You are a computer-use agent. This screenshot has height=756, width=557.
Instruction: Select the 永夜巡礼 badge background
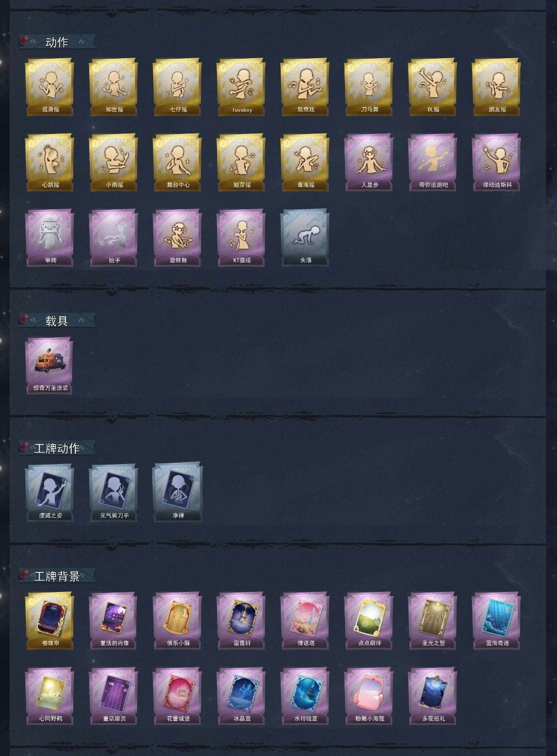432,696
